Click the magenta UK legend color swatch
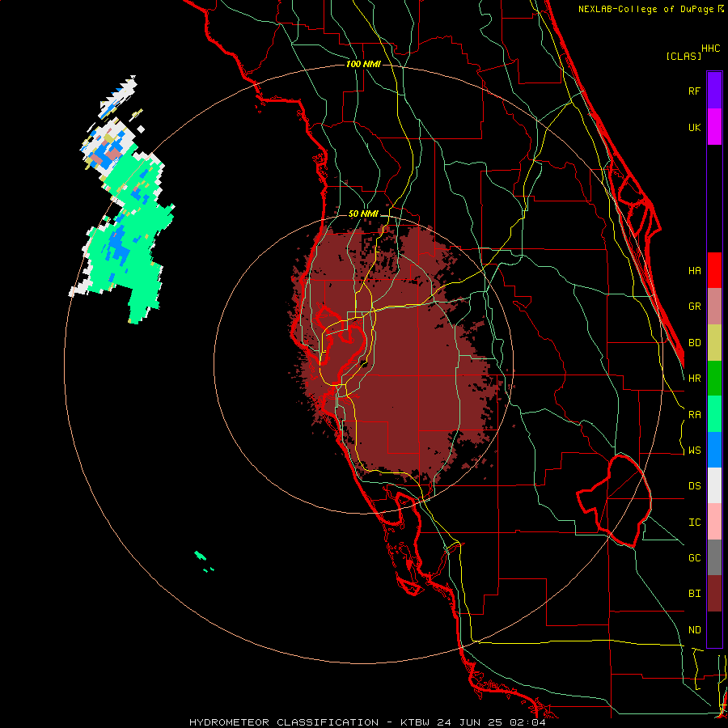Viewport: 728px width, 728px height. (714, 127)
